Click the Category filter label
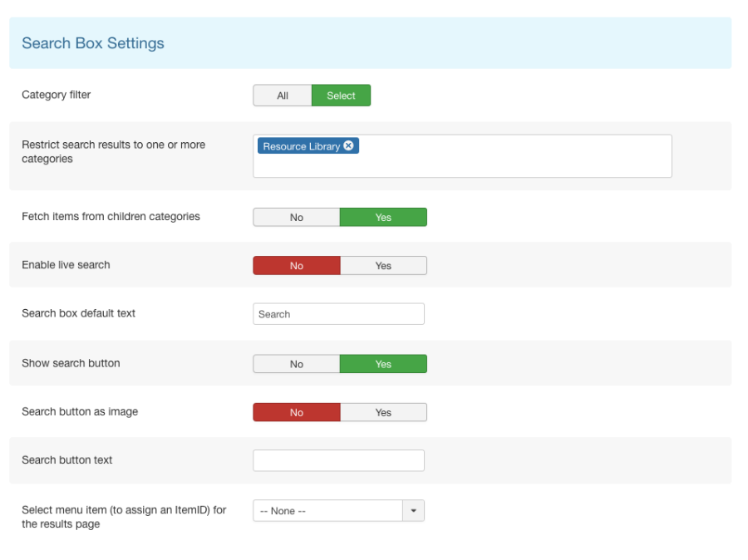This screenshot has width=748, height=560. pyautogui.click(x=57, y=95)
